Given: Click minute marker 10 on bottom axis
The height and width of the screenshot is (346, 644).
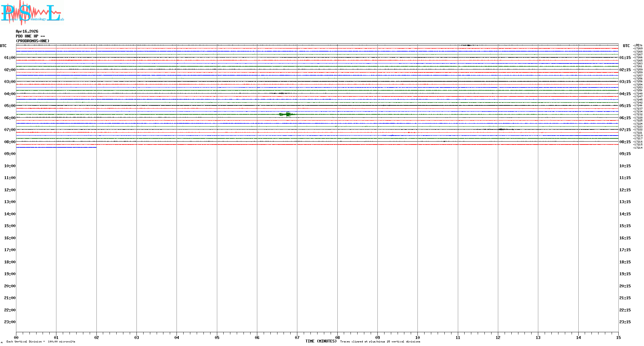Looking at the screenshot, I should (417, 337).
